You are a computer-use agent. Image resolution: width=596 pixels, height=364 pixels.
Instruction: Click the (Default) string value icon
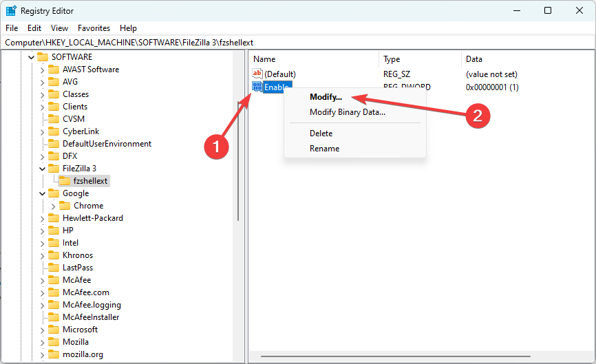pyautogui.click(x=257, y=74)
